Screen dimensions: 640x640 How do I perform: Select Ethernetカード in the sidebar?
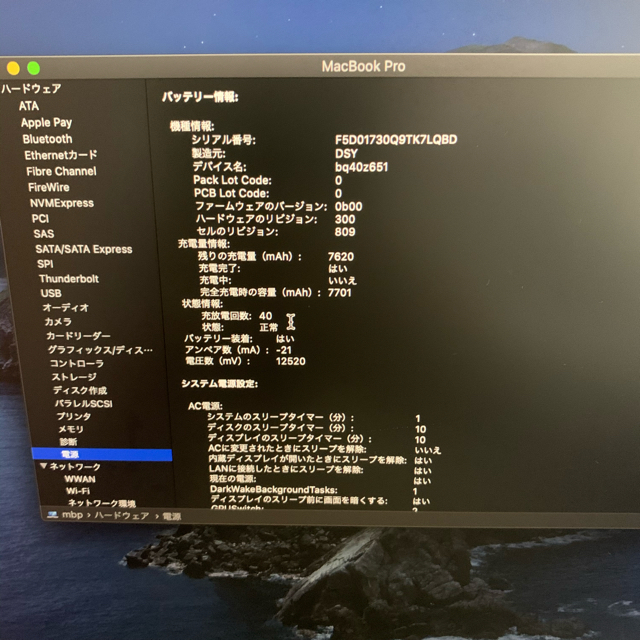coord(61,155)
